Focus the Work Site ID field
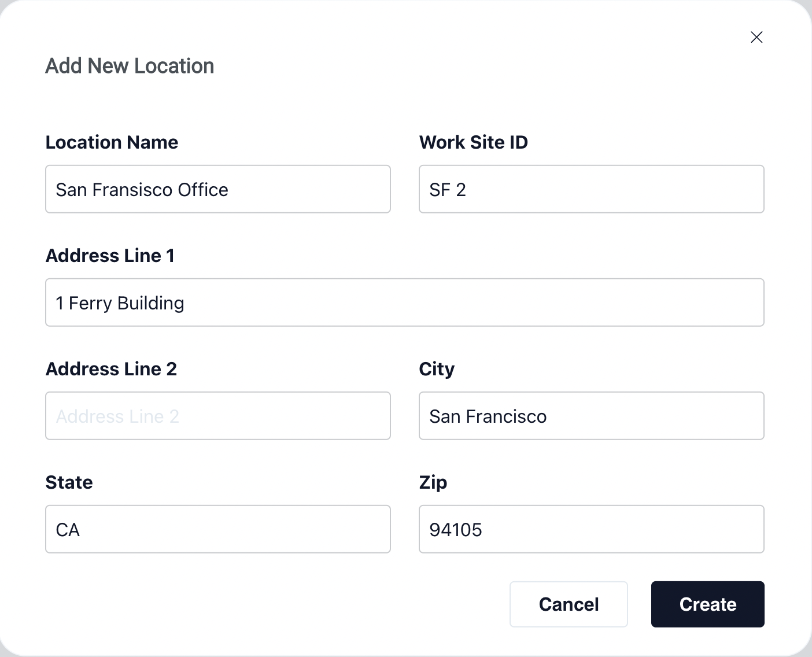 [592, 189]
